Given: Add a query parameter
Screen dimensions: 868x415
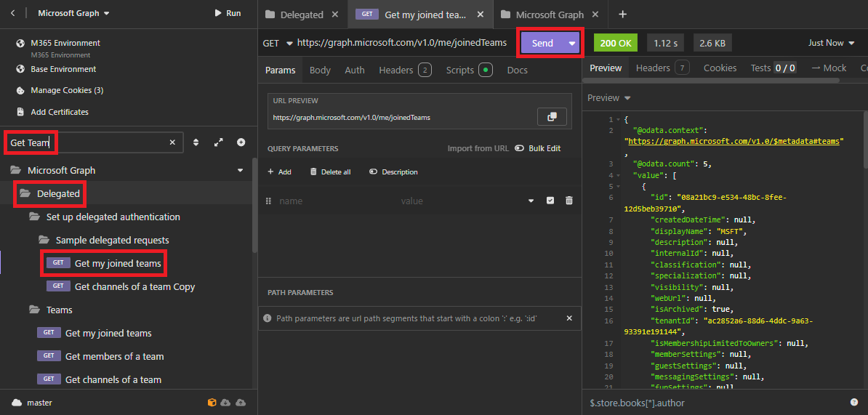Looking at the screenshot, I should tap(280, 172).
